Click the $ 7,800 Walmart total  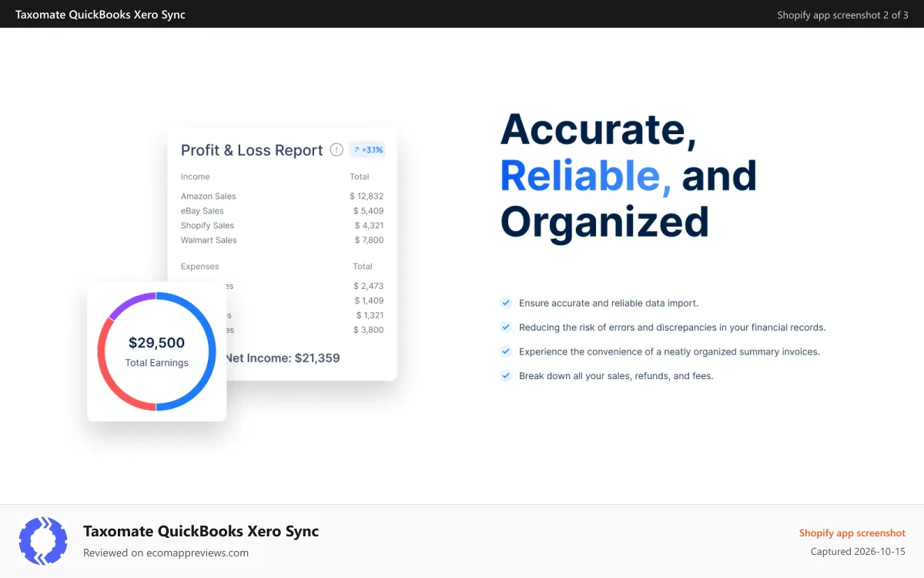click(x=368, y=240)
